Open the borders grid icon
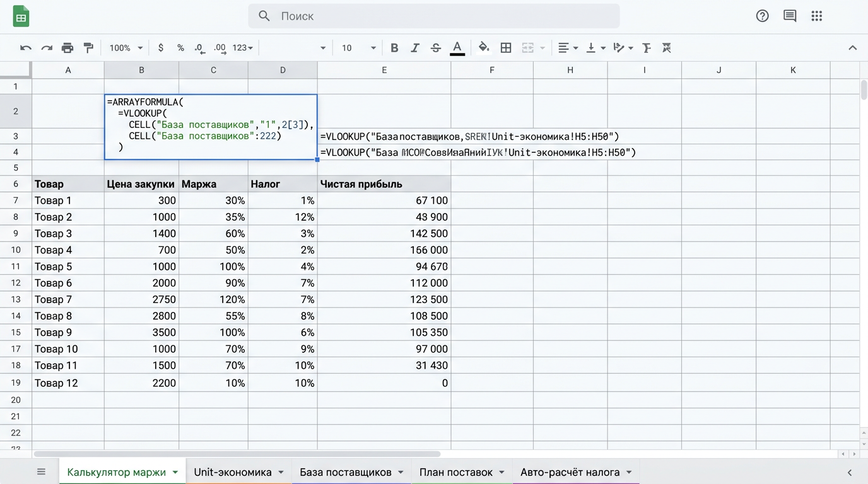868x484 pixels. tap(506, 48)
